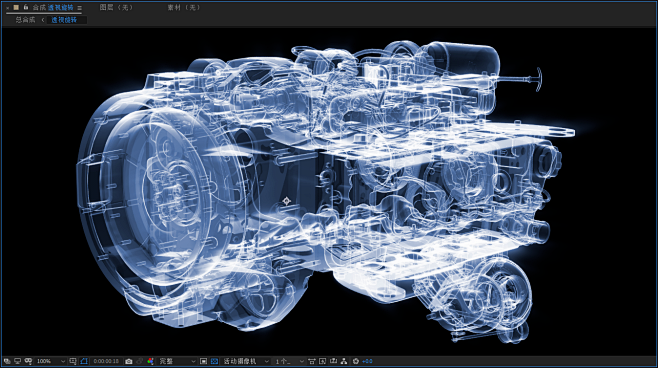Open the 活动摄像机 3D view dropdown

pos(245,361)
